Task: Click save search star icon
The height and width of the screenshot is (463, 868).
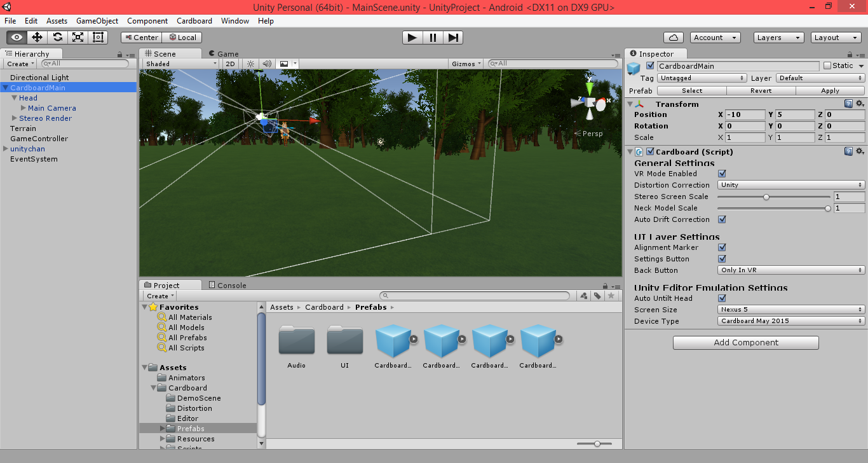Action: click(611, 296)
